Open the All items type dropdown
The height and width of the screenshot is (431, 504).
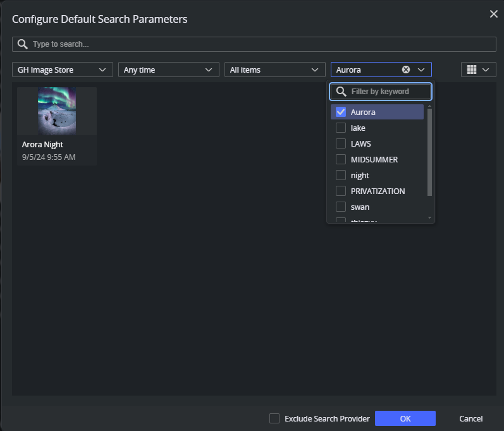274,70
